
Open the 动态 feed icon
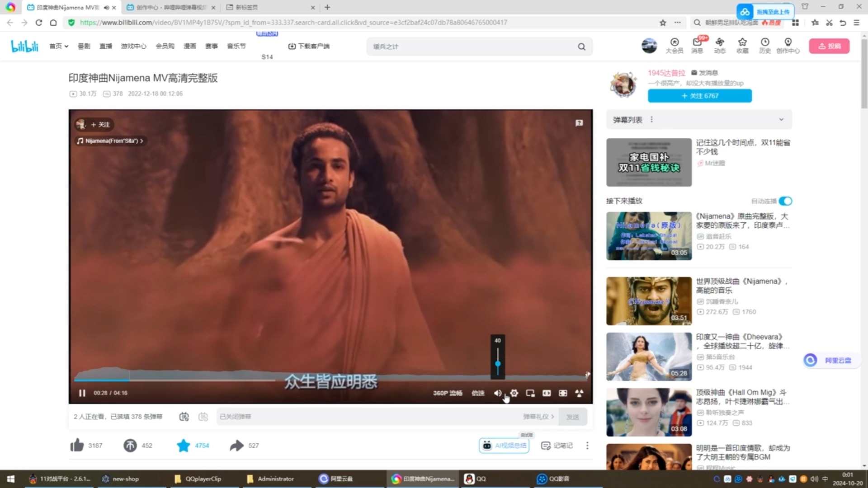(720, 46)
